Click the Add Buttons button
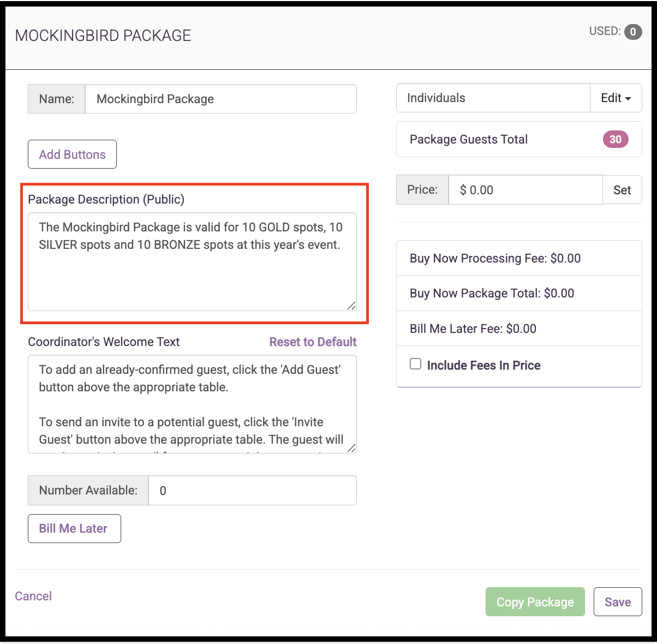657x644 pixels. 72,154
